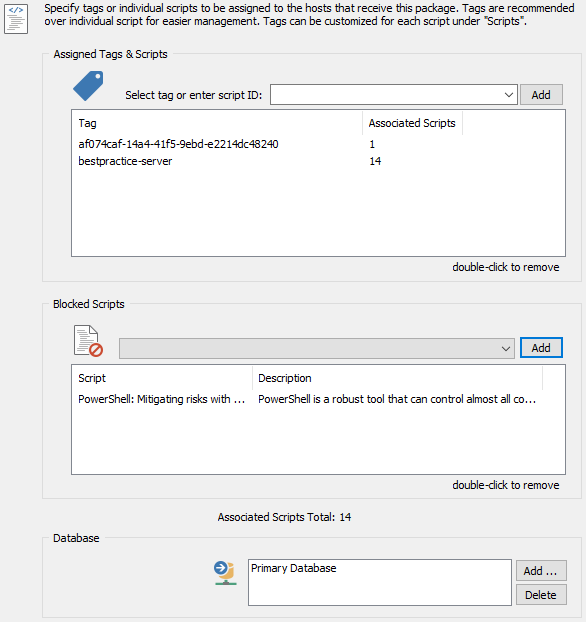586x622 pixels.
Task: Expand the Blocked Scripts dropdown arrow
Action: pyautogui.click(x=505, y=348)
